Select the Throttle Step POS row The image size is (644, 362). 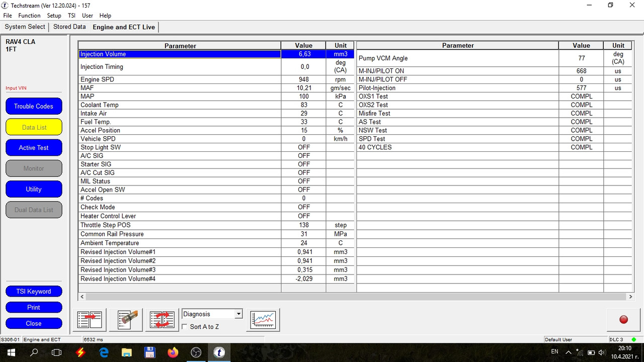click(216, 225)
